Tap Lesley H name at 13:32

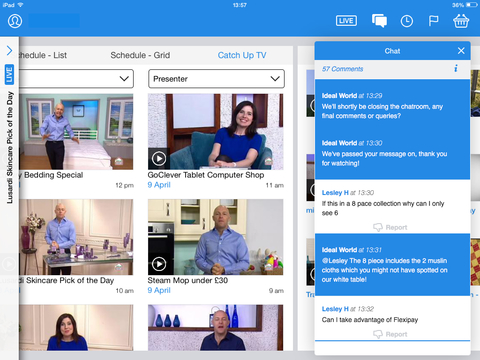tap(335, 309)
